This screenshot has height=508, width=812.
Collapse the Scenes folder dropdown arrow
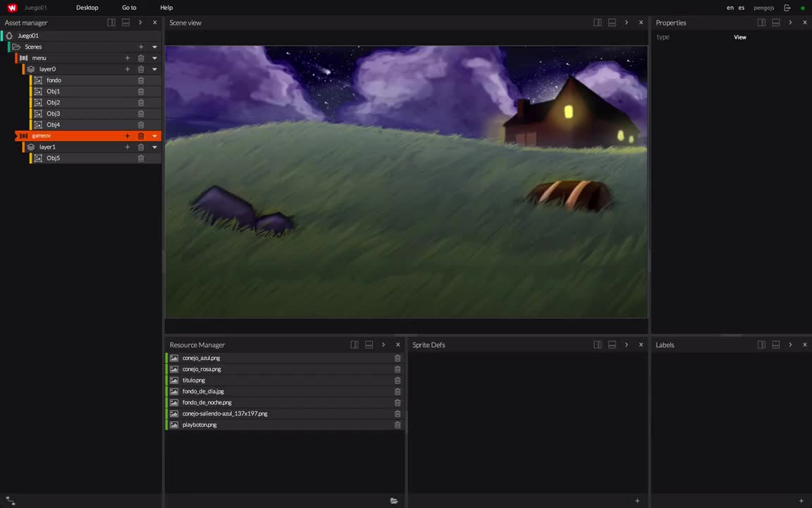pos(154,47)
